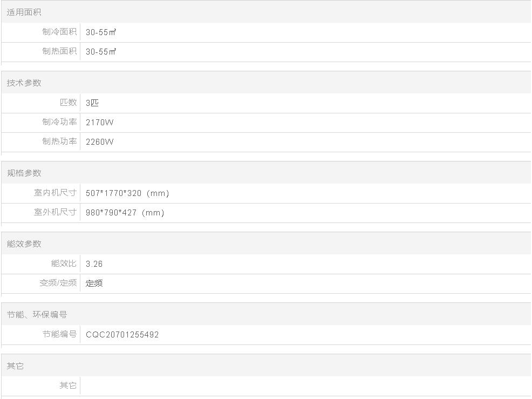Click the 变频/定频 row label
This screenshot has height=399, width=532.
[x=58, y=283]
